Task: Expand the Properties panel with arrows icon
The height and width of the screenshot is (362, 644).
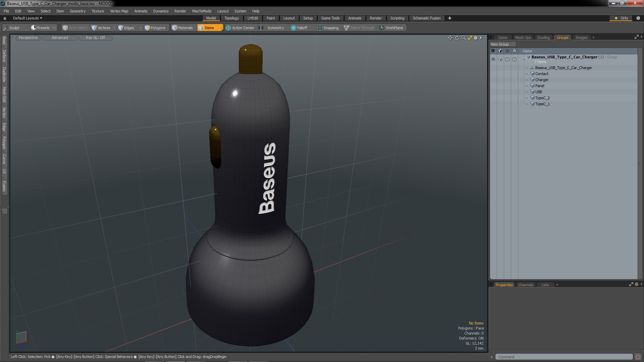Action: tap(631, 285)
